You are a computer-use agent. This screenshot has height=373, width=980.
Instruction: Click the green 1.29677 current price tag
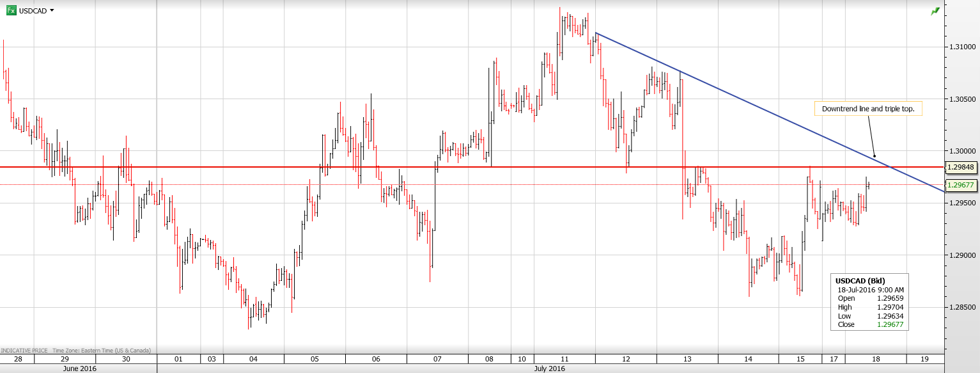pos(961,185)
